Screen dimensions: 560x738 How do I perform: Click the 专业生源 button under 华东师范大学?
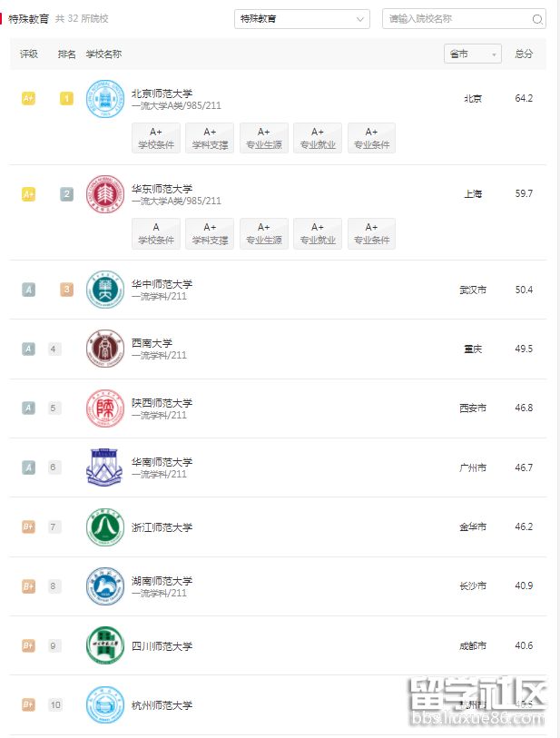coord(263,233)
